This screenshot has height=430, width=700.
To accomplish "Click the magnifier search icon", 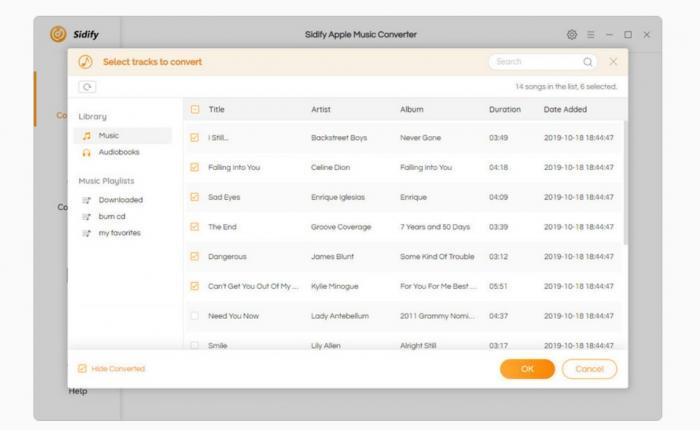I will coord(588,62).
